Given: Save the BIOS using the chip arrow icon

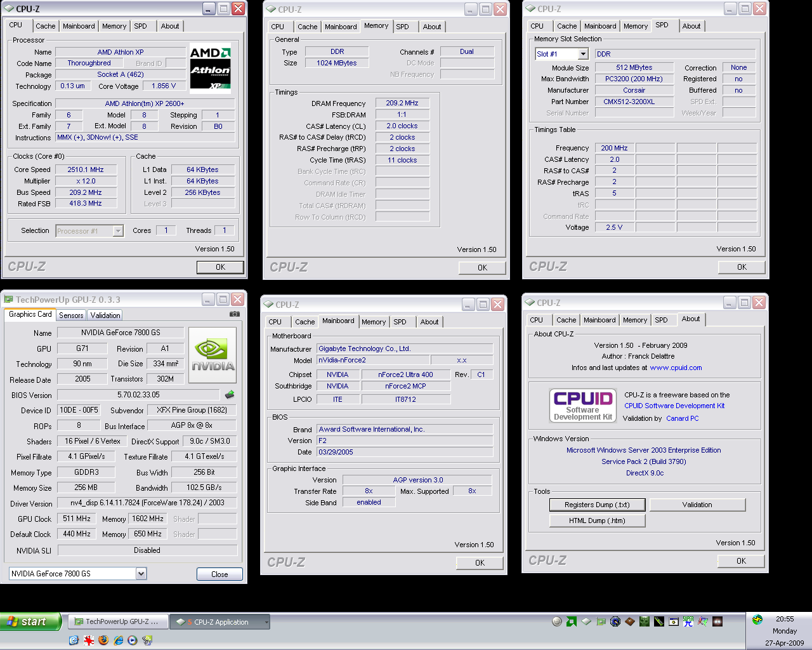Looking at the screenshot, I should tap(229, 395).
